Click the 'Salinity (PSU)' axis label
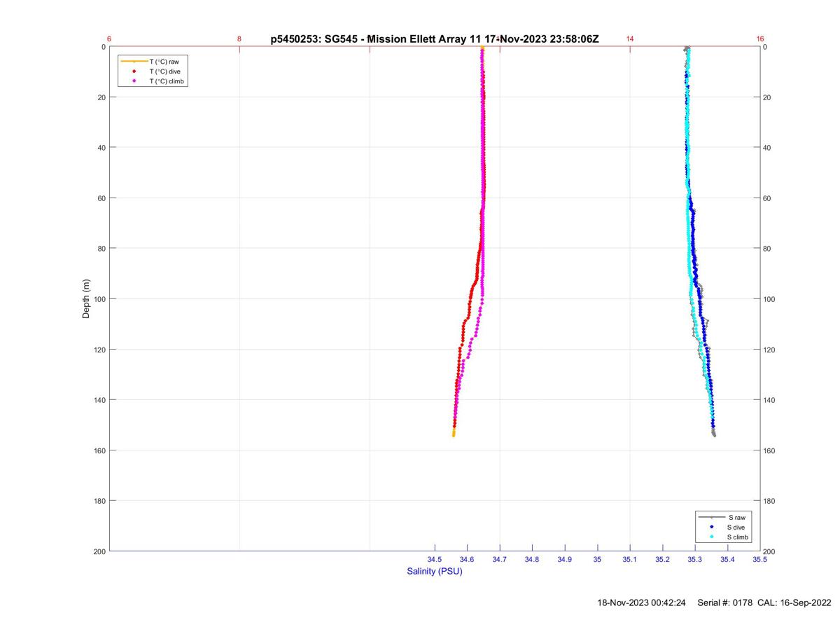 435,571
